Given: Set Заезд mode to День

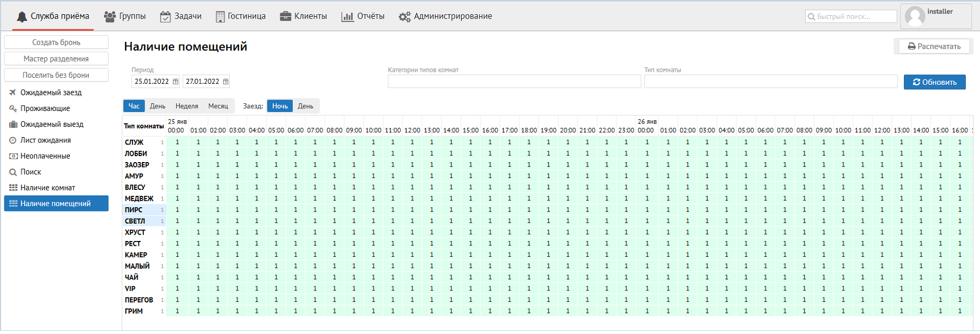Looking at the screenshot, I should tap(305, 106).
